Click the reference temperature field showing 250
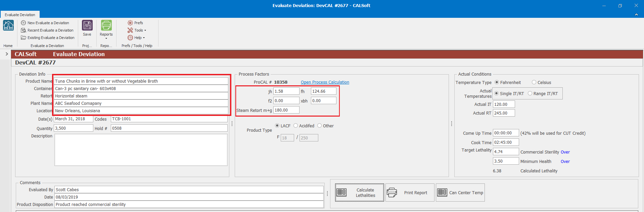 tap(309, 138)
